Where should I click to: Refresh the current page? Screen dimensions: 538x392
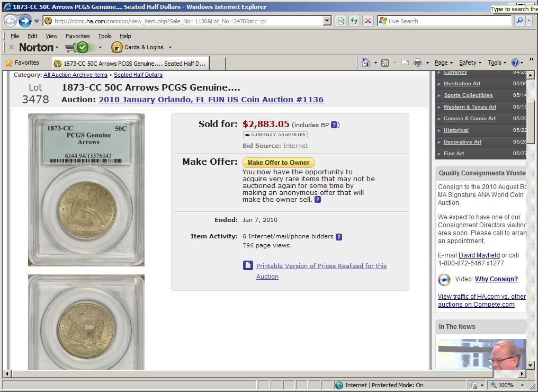[354, 21]
